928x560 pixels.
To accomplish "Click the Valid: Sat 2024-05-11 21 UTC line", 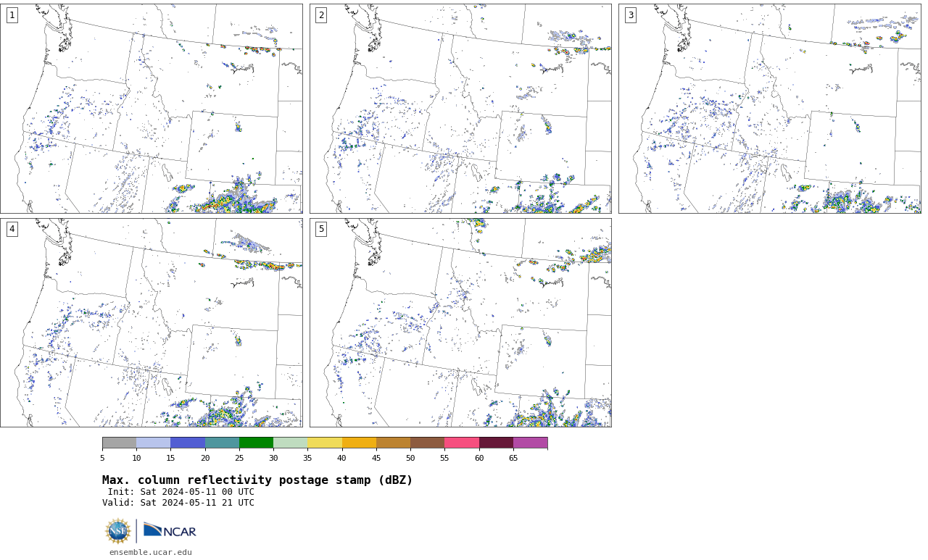I will [178, 503].
